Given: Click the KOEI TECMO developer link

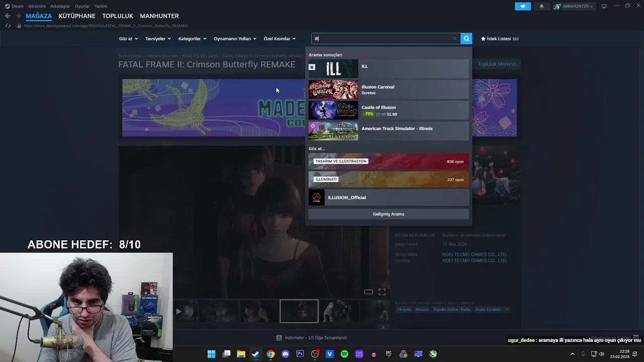Looking at the screenshot, I should click(474, 254).
